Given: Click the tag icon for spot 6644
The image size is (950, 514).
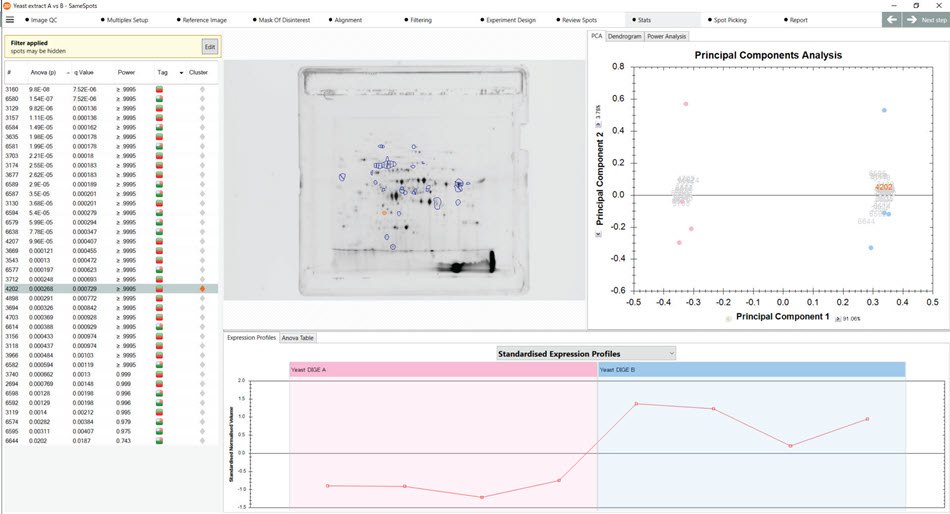Looking at the screenshot, I should (159, 441).
